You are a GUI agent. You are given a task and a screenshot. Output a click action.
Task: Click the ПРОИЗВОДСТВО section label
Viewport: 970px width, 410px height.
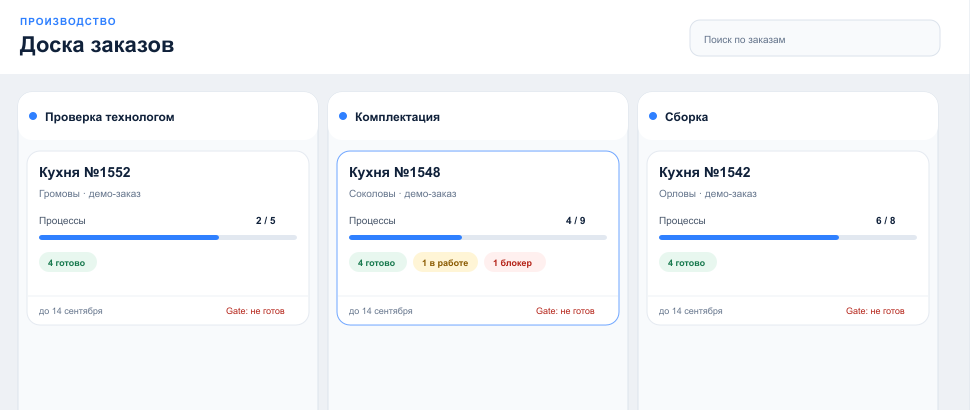(x=68, y=22)
